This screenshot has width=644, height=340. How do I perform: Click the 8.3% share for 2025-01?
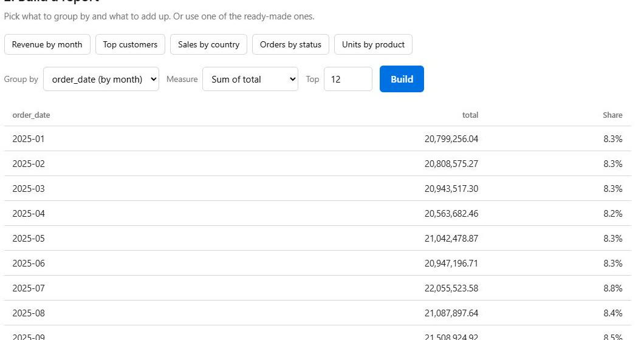pos(613,139)
